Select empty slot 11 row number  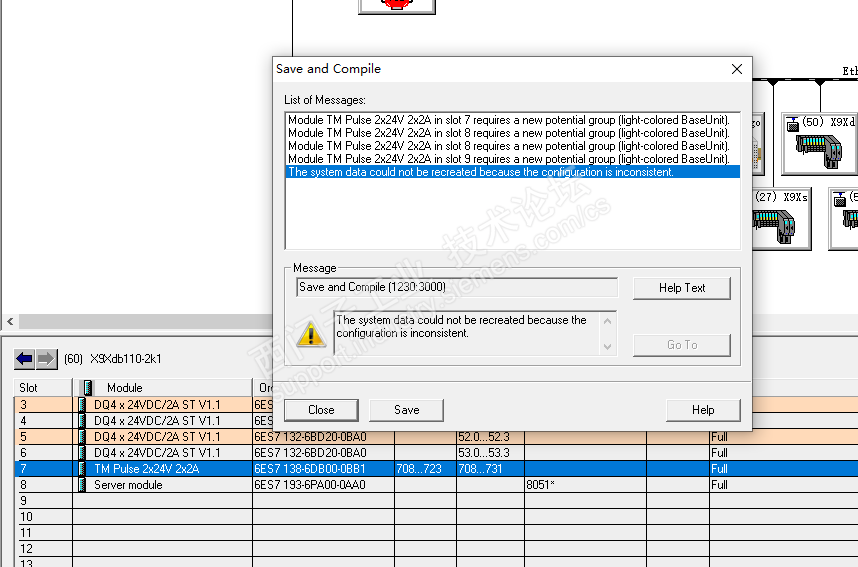26,532
